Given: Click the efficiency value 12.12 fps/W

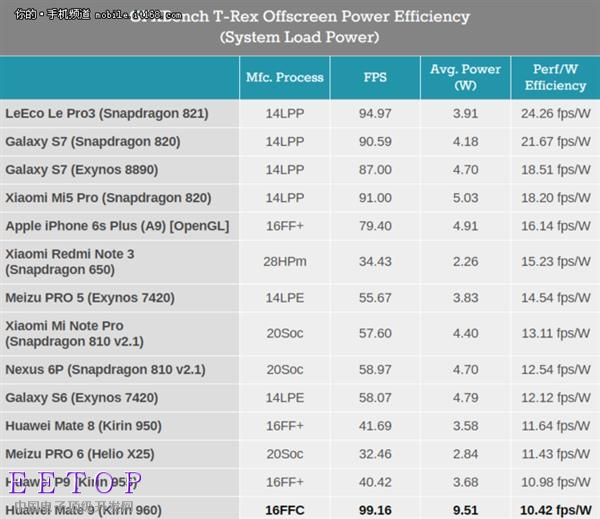Looking at the screenshot, I should pyautogui.click(x=556, y=398).
